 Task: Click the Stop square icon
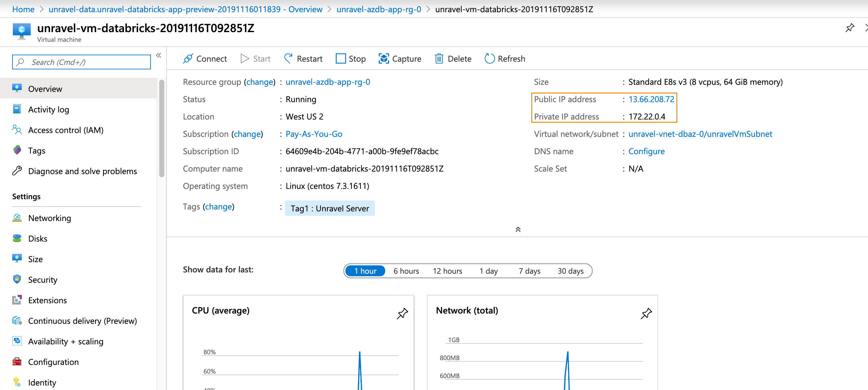tap(341, 59)
